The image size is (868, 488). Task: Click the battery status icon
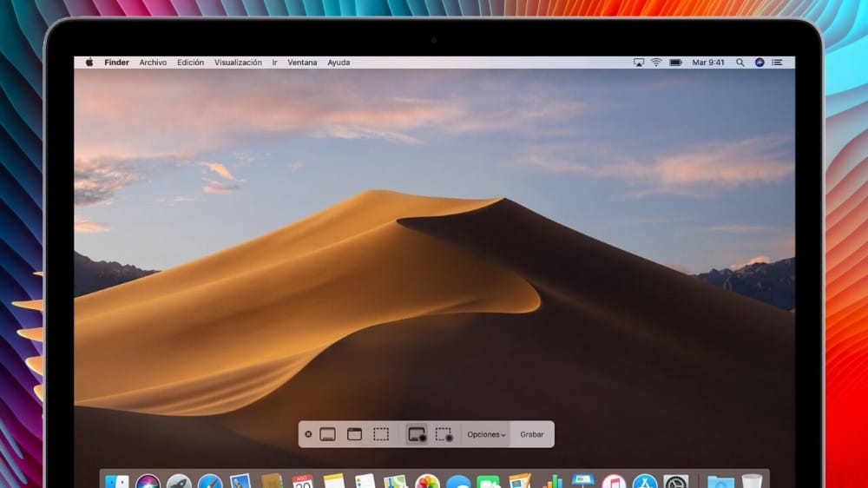675,63
